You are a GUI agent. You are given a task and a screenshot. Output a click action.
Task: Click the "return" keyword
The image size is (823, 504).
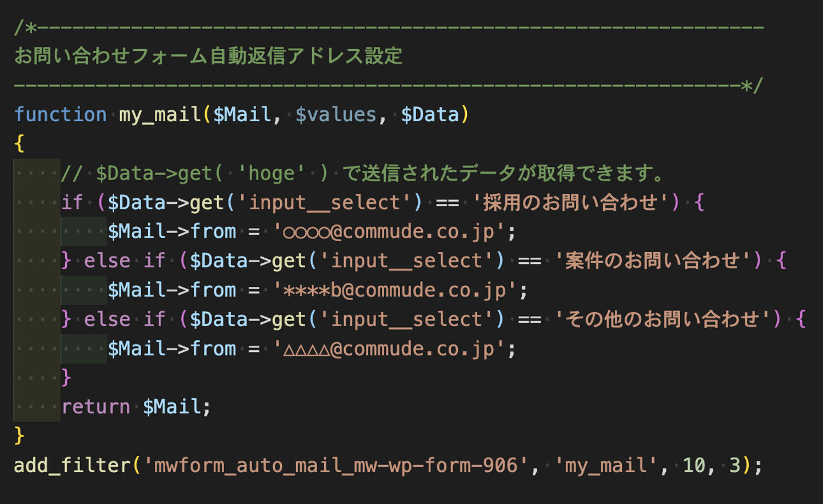pyautogui.click(x=95, y=407)
